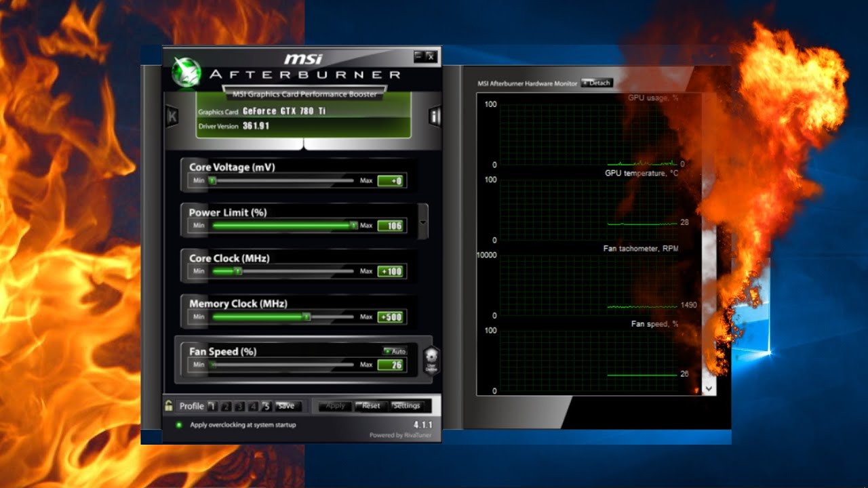The width and height of the screenshot is (868, 488).
Task: Click the Power Limit slider handle
Action: (x=353, y=225)
